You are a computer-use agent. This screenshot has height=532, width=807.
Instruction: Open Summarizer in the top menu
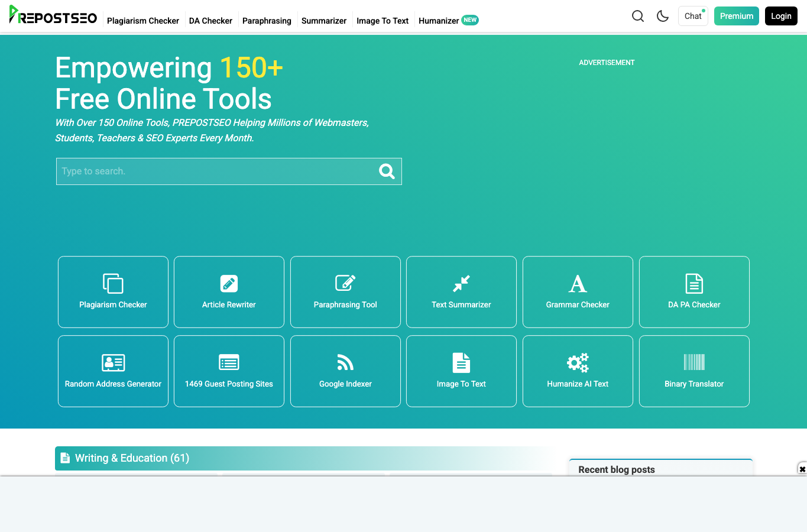click(x=324, y=21)
